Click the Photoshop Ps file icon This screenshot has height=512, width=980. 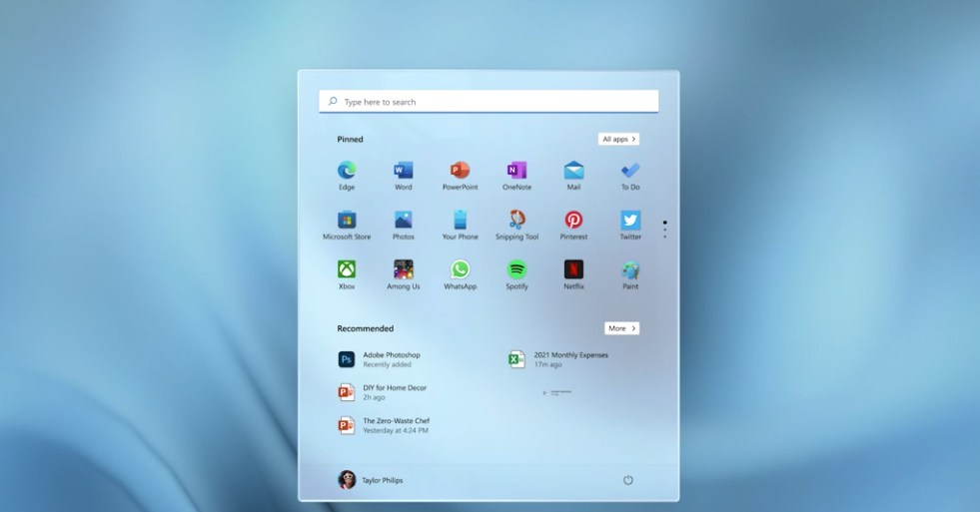click(x=347, y=359)
